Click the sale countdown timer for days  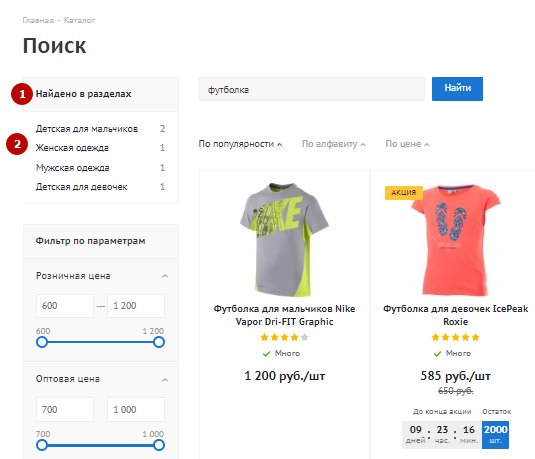coord(415,434)
